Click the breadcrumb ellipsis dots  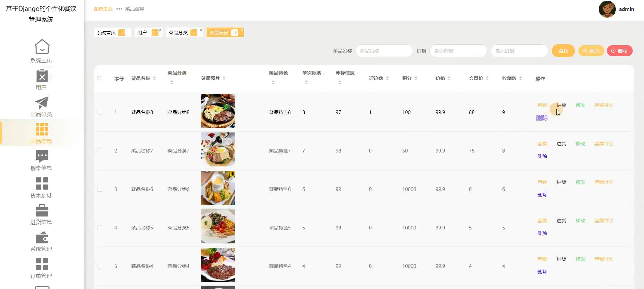pos(119,9)
